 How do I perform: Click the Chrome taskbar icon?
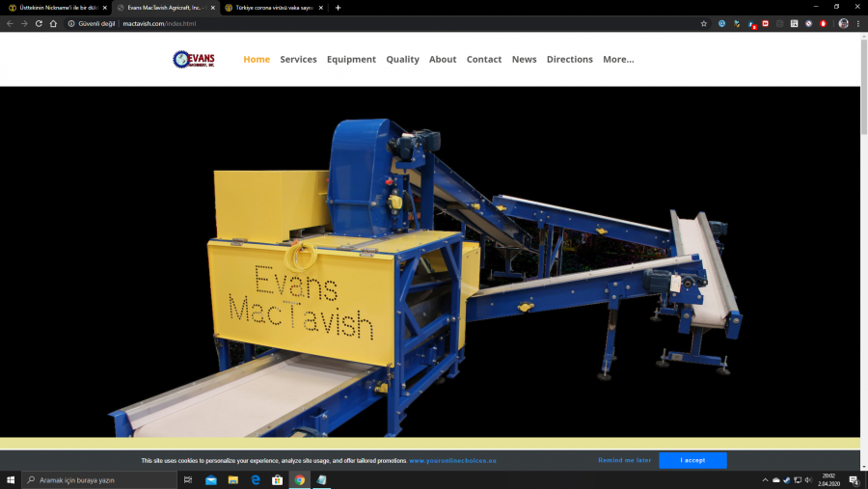click(x=300, y=480)
